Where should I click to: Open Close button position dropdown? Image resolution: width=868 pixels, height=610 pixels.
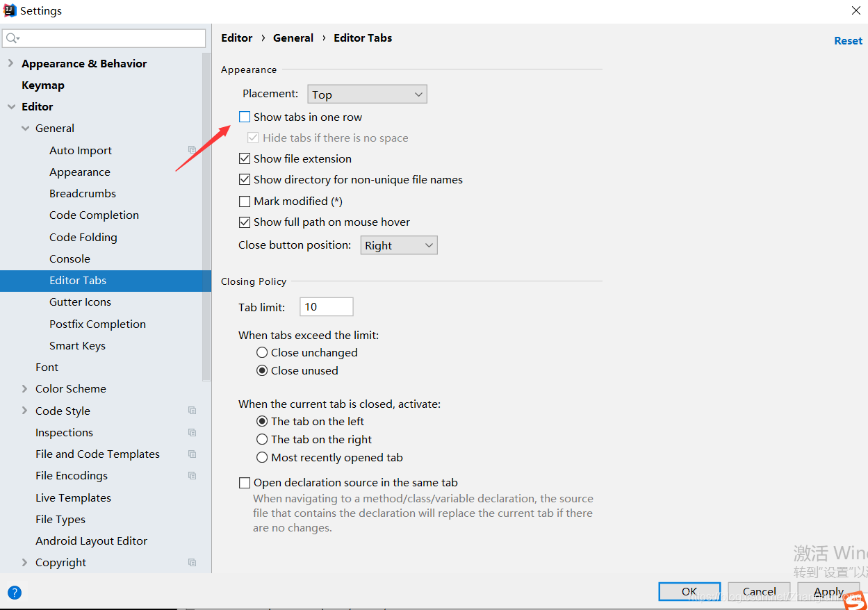[399, 245]
